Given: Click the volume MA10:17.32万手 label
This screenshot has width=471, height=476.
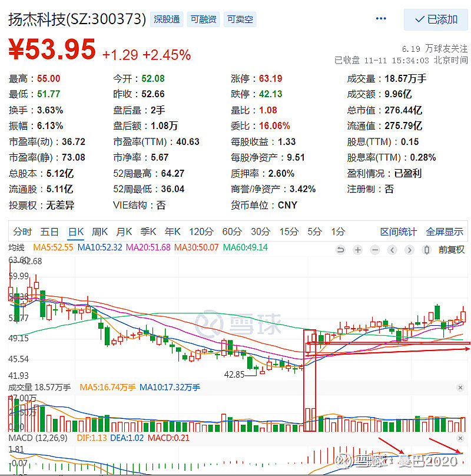Looking at the screenshot, I should pos(170,388).
